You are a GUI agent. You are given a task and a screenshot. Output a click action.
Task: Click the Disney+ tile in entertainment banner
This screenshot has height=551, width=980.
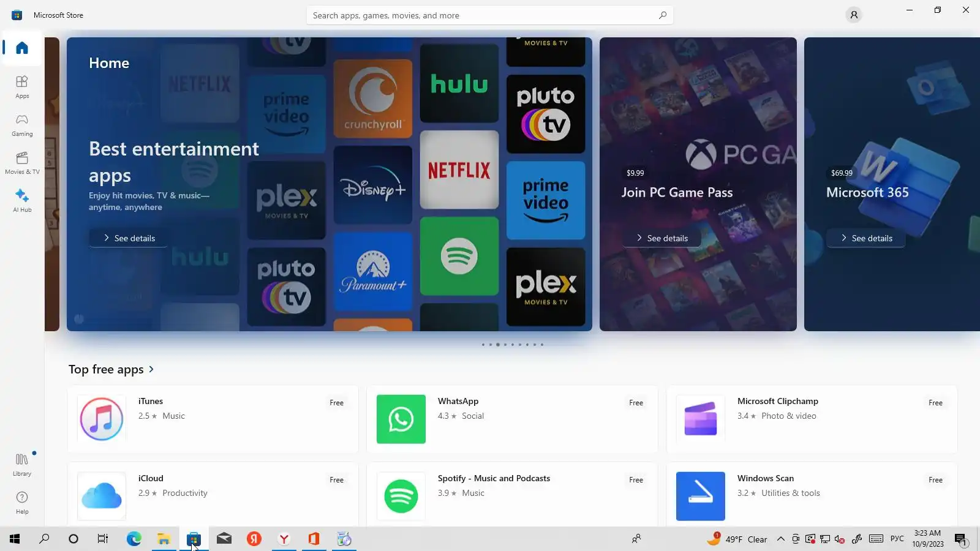373,185
